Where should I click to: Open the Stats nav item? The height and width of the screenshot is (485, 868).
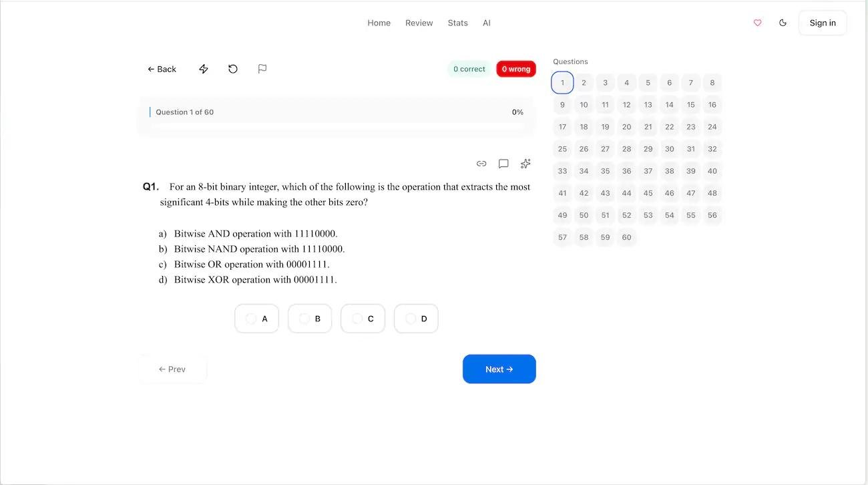pos(457,23)
